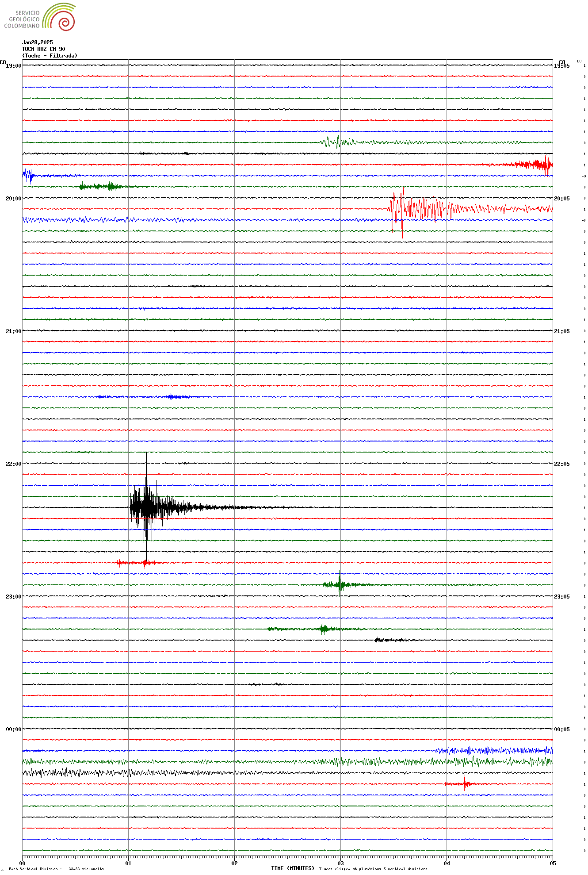
Task: Click the (Toche - Filtrada) subtitle text
Action: click(50, 56)
